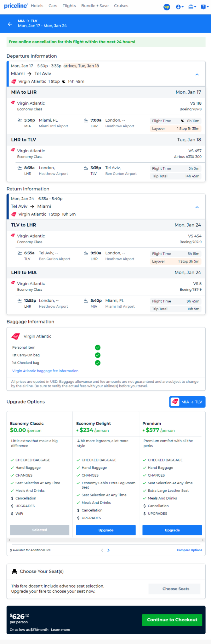211x644 pixels.
Task: Open the Bundle + Save menu item
Action: 95,6
